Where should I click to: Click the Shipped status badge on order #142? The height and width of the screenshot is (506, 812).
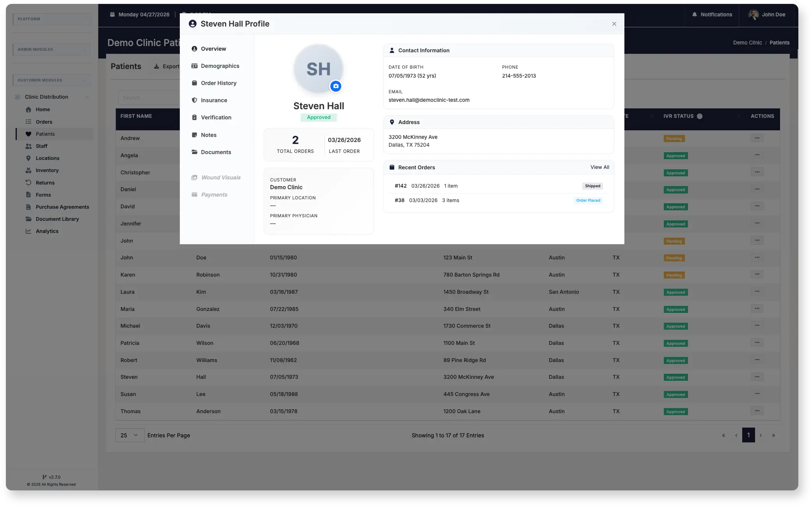pyautogui.click(x=592, y=186)
